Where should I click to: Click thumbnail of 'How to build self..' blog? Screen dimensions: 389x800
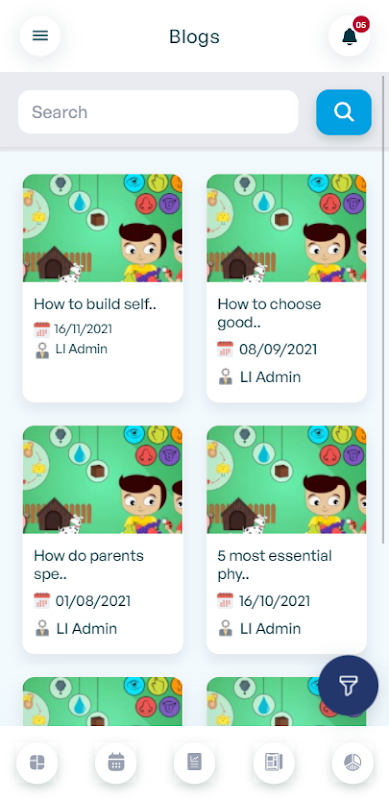(103, 228)
